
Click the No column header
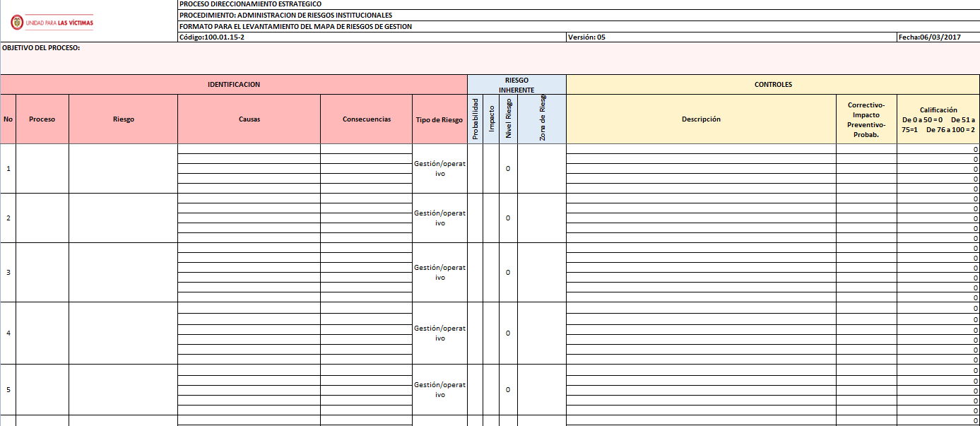(8, 119)
